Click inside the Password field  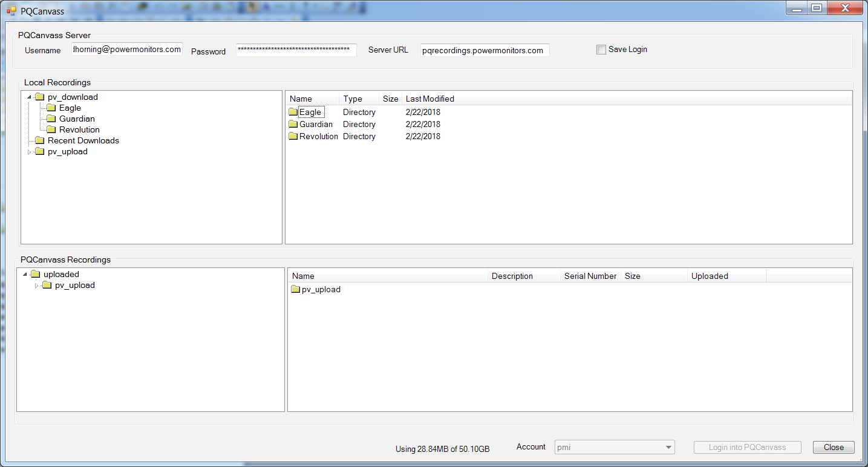click(x=296, y=50)
